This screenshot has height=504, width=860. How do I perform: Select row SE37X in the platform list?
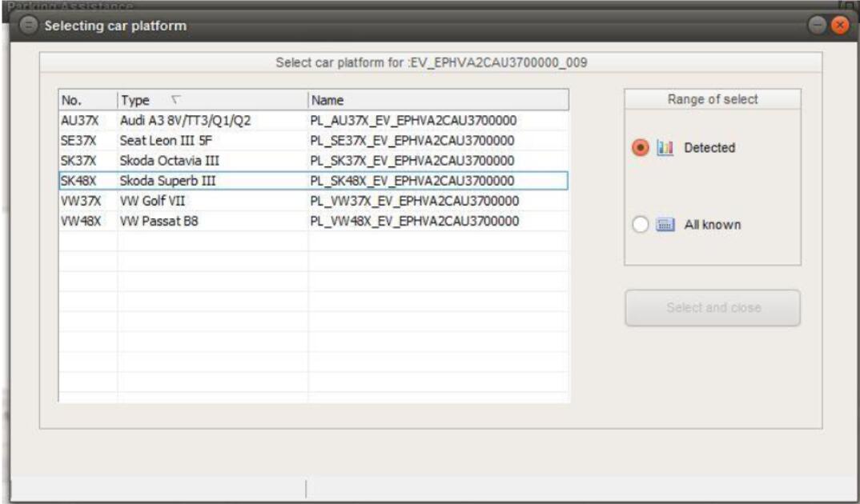[313, 141]
